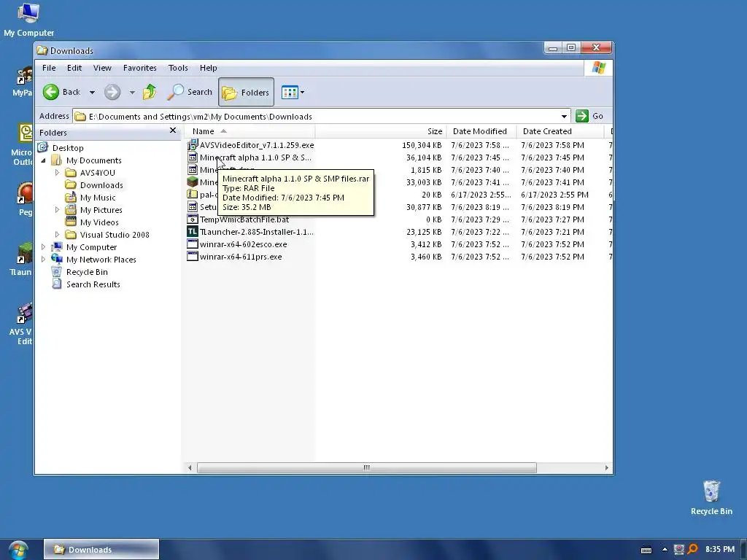Open the Favorites menu
This screenshot has height=560, width=747.
click(139, 68)
